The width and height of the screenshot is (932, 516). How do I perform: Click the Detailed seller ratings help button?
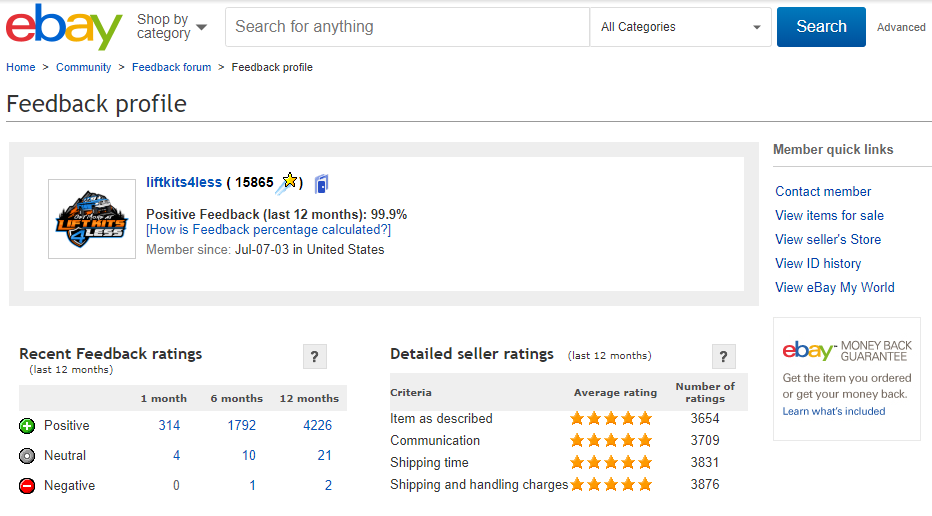coord(723,357)
